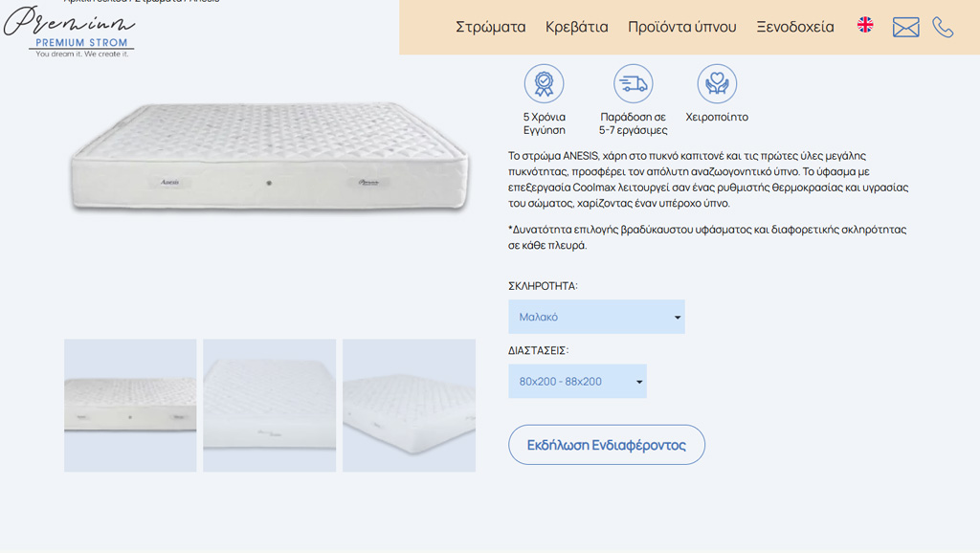Viewport: 980px width, 553px height.
Task: Click the Παράδοση σε 5-7 εργάσιμες label
Action: point(634,123)
